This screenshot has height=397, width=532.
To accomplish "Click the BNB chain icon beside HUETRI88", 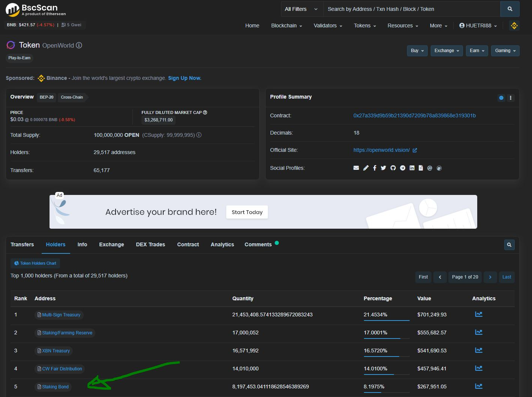I will (514, 25).
